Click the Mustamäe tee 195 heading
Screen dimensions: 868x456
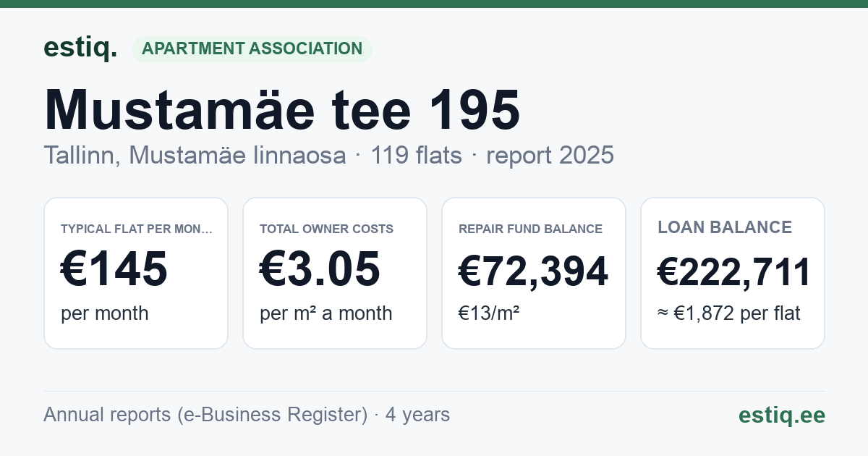(282, 109)
